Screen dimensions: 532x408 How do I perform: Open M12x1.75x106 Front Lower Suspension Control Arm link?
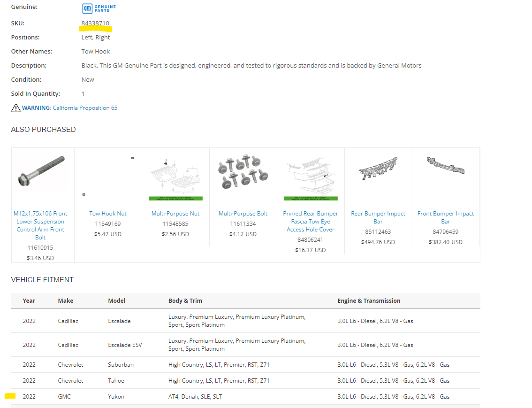(x=40, y=225)
